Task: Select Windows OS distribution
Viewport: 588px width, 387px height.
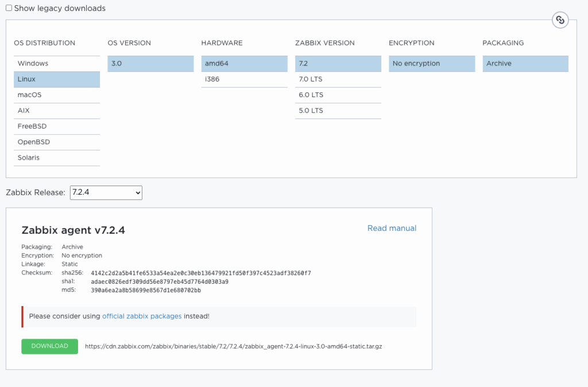Action: click(57, 63)
